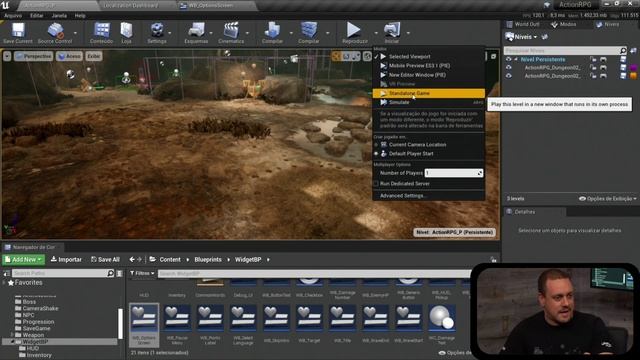Open the Loja marketplace icon
Screen dimensions: 640x360
click(x=126, y=33)
